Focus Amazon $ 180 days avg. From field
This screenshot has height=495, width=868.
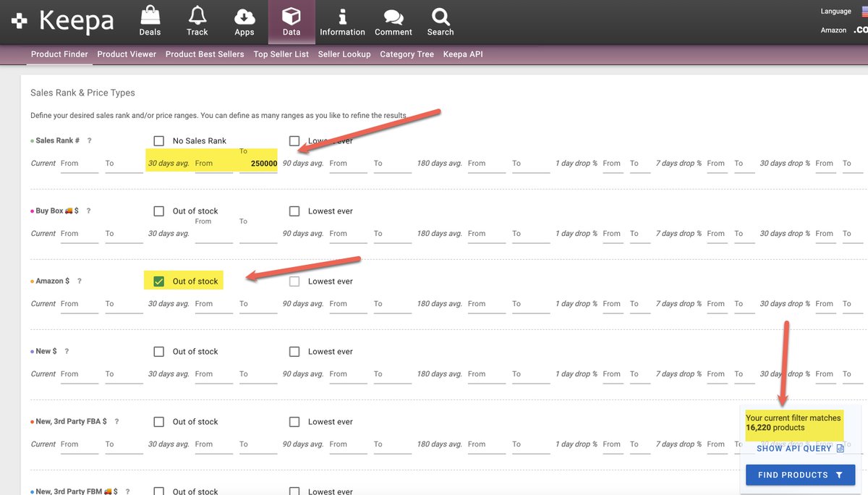[x=486, y=305]
